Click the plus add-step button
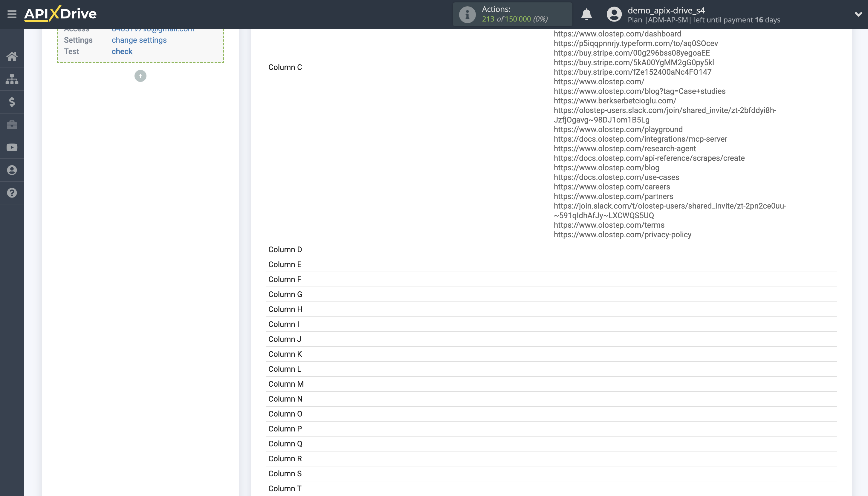The image size is (868, 496). click(x=140, y=76)
